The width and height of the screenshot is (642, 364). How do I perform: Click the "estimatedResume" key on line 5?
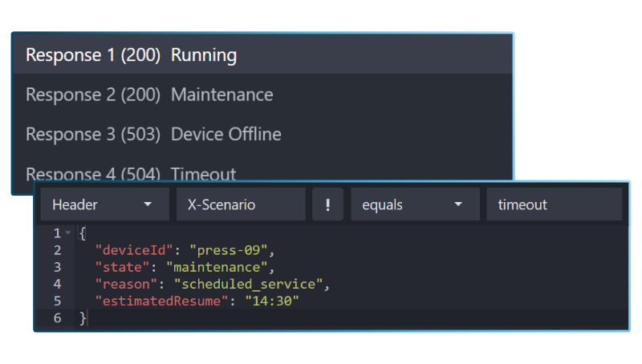(162, 301)
